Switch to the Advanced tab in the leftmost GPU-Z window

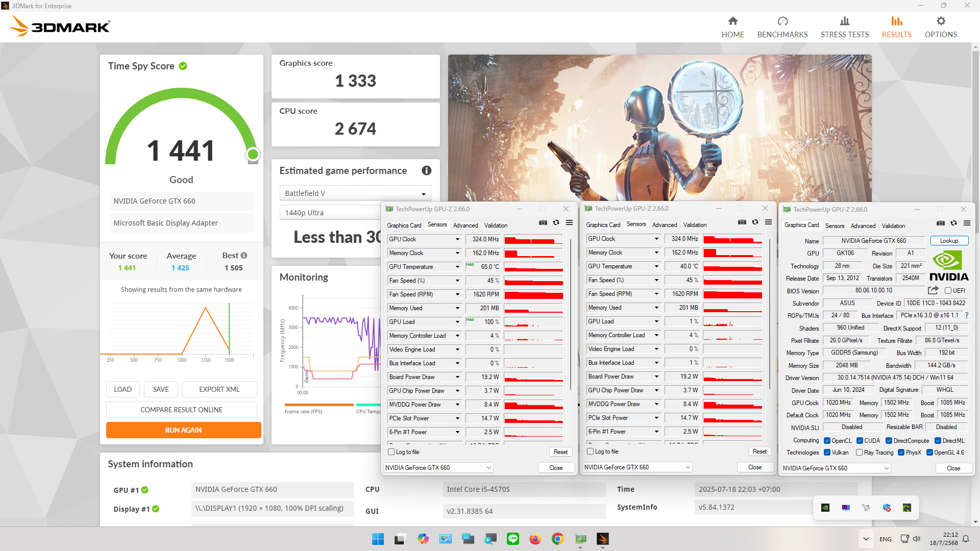(465, 226)
